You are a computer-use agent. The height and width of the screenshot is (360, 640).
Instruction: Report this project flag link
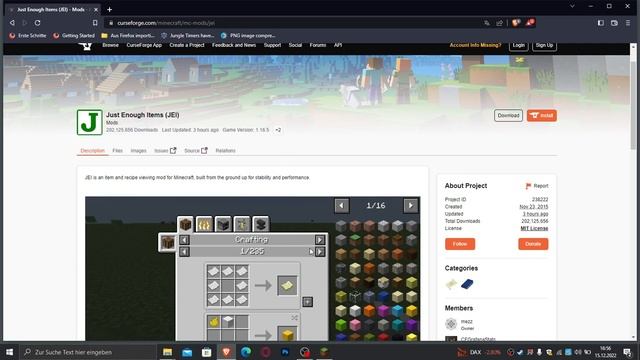[x=537, y=186]
